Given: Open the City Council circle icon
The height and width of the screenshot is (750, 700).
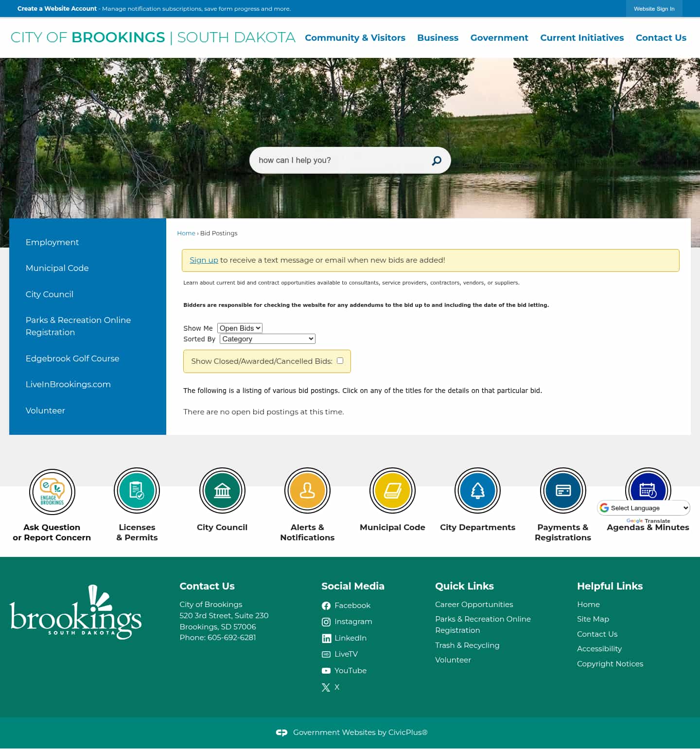Looking at the screenshot, I should [222, 491].
